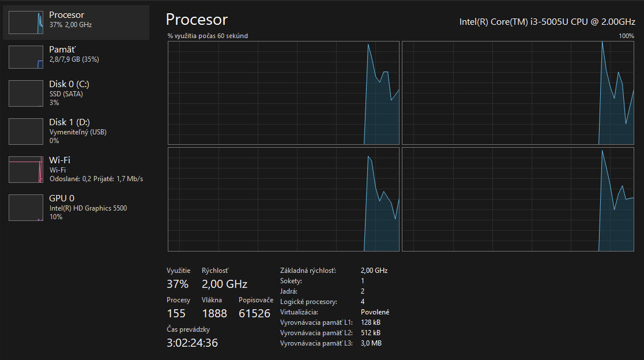The height and width of the screenshot is (360, 644).
Task: Click the Procesor mini graph thumbnail in sidebar
Action: 26,22
